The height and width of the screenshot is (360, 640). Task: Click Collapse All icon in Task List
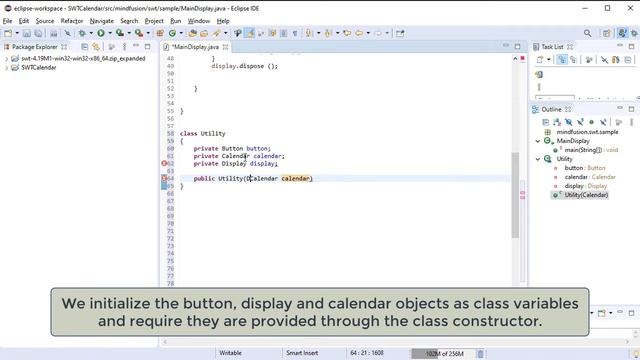tap(628, 60)
